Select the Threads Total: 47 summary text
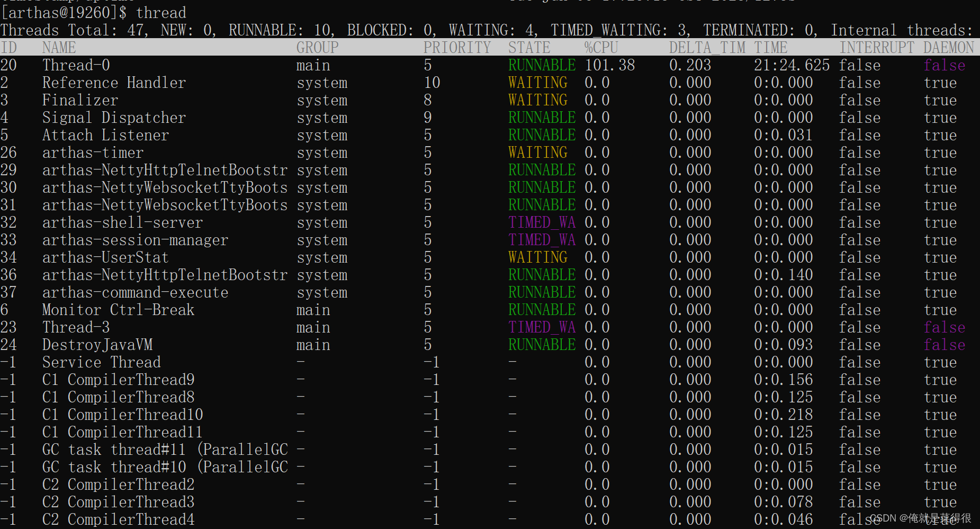The height and width of the screenshot is (529, 980). [x=73, y=30]
